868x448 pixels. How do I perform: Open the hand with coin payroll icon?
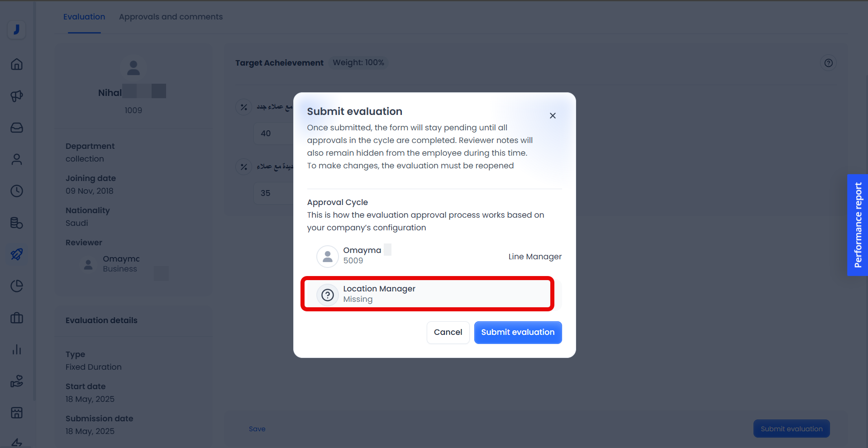[x=17, y=381]
